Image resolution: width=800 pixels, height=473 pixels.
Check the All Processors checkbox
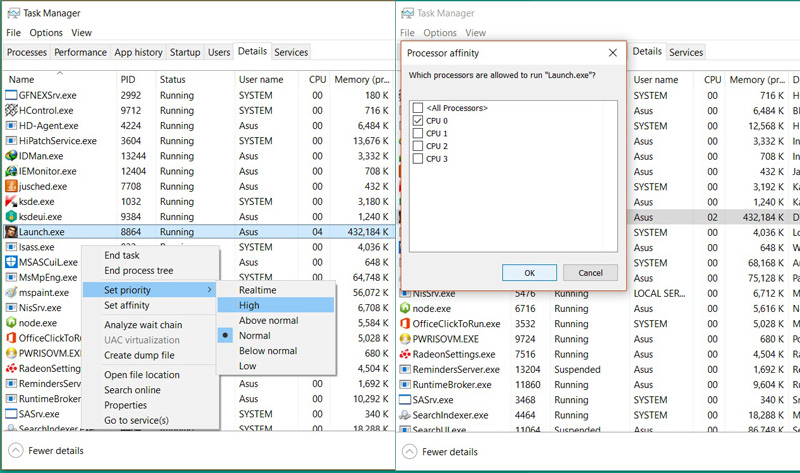[418, 108]
